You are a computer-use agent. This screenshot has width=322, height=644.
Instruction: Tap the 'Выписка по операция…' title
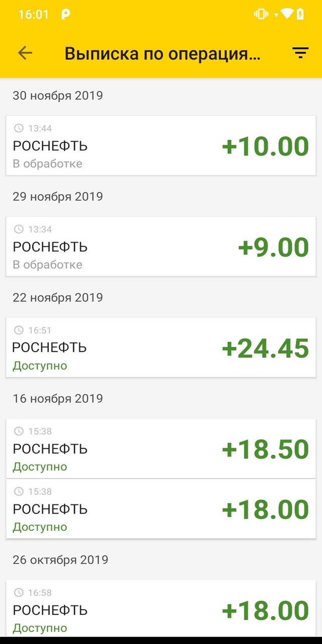(x=163, y=53)
